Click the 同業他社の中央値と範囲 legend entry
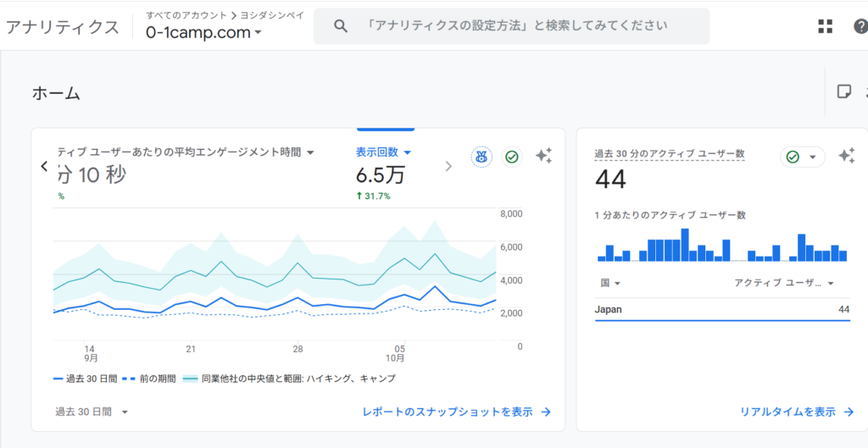 pyautogui.click(x=289, y=379)
